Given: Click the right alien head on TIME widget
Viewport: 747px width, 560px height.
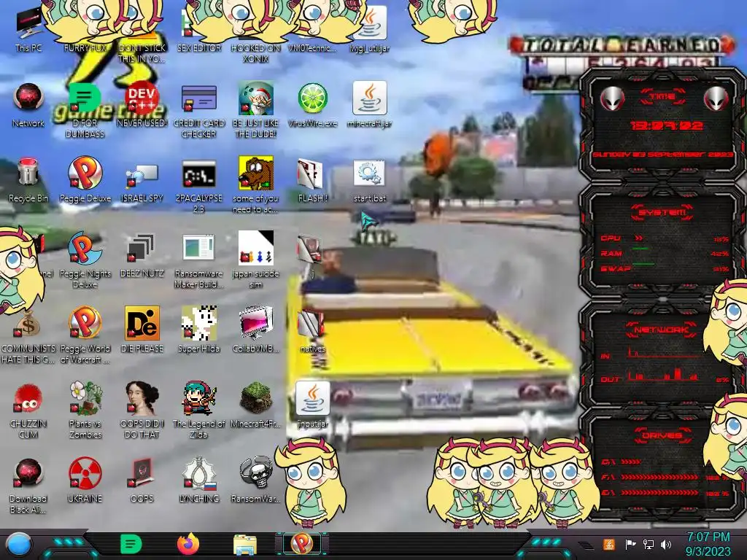Looking at the screenshot, I should (x=716, y=99).
